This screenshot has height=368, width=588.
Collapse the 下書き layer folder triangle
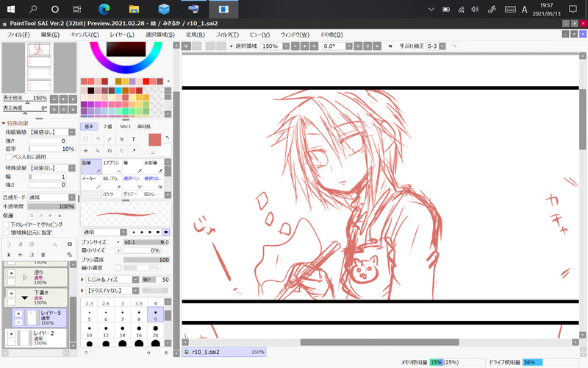25,298
